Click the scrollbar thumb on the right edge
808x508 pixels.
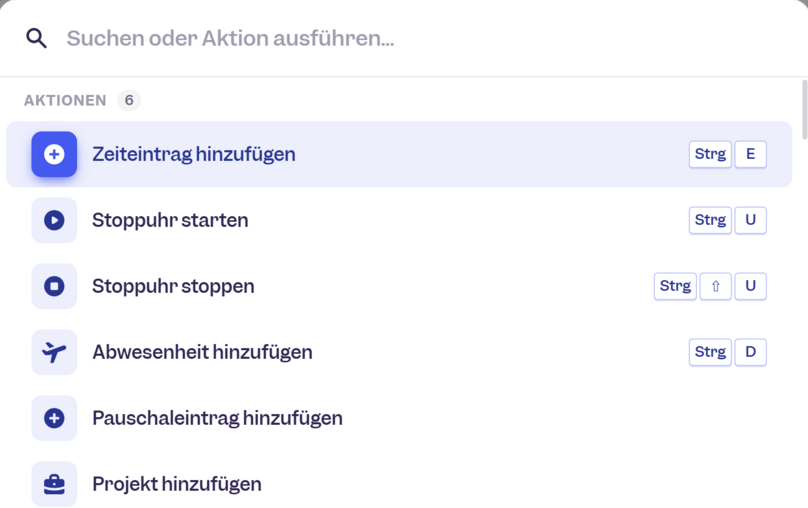coord(804,109)
